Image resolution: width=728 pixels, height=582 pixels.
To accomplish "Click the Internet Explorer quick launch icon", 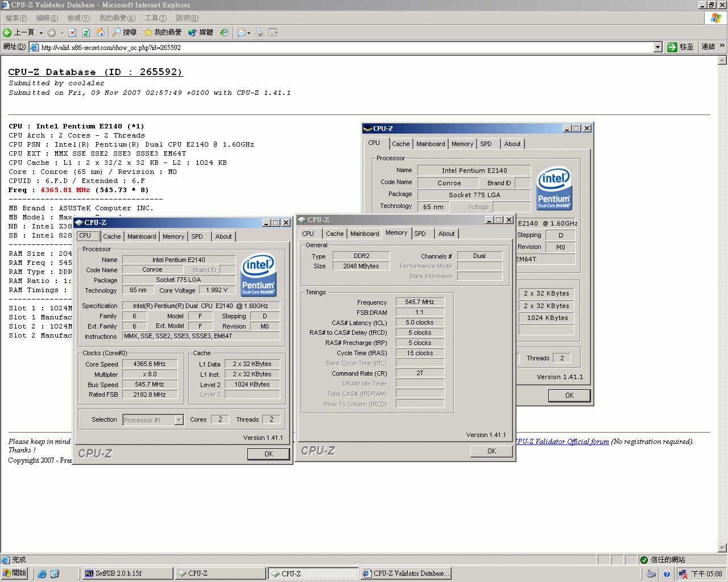I will (42, 574).
